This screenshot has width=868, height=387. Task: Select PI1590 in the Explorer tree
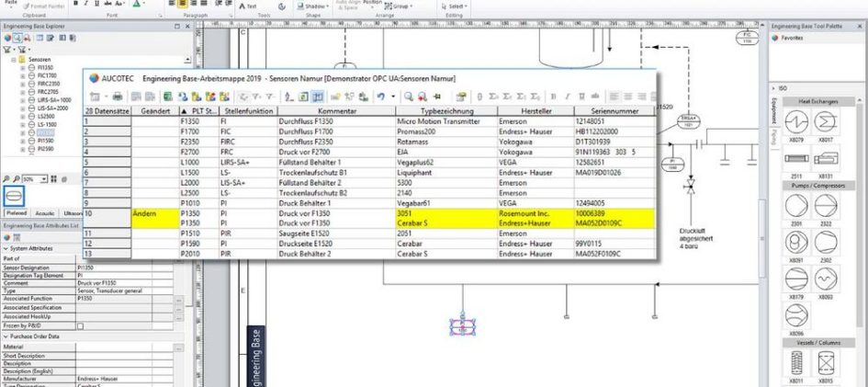coord(46,142)
